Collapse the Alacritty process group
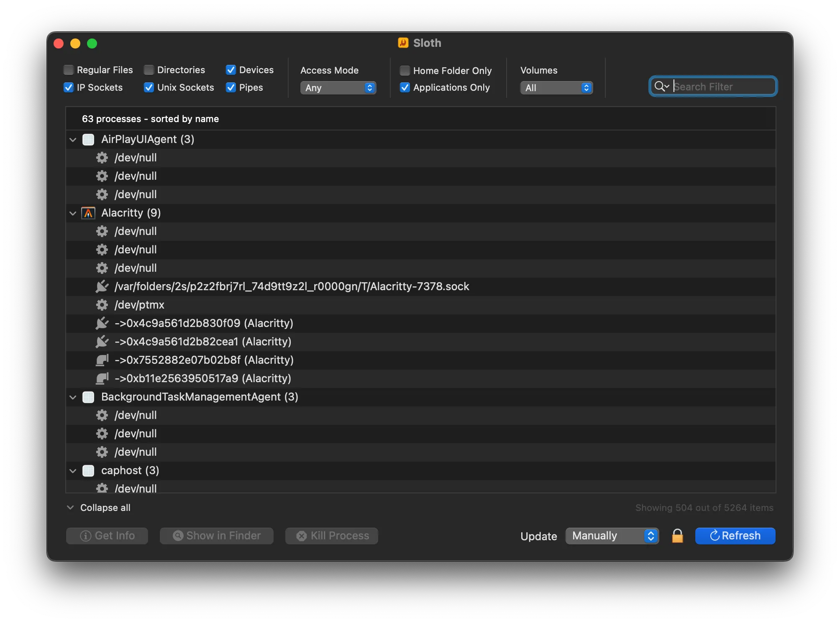The width and height of the screenshot is (840, 623). coord(72,213)
